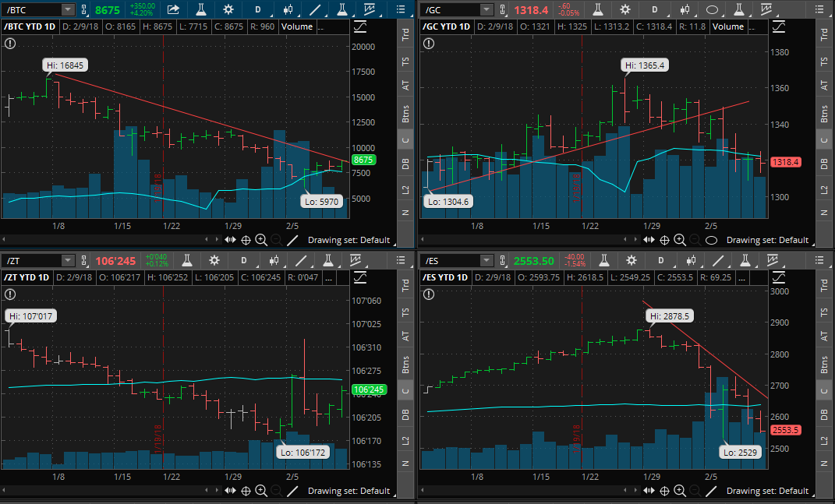Screen dimensions: 835x504
Task: Select the oval drawing tool below /GC chart
Action: pyautogui.click(x=711, y=240)
